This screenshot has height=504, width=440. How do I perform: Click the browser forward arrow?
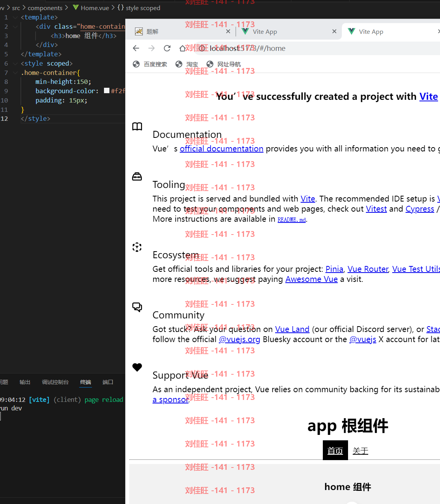coord(151,48)
